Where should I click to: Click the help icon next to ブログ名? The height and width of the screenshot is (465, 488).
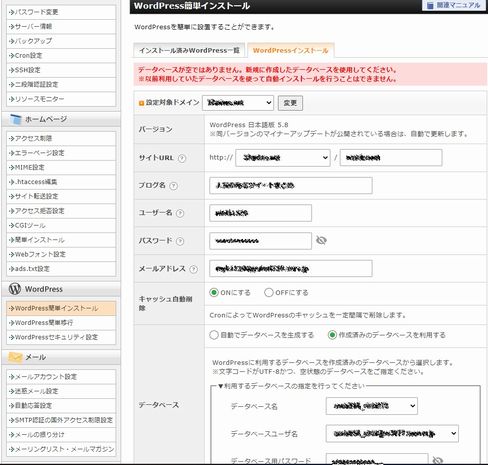173,186
